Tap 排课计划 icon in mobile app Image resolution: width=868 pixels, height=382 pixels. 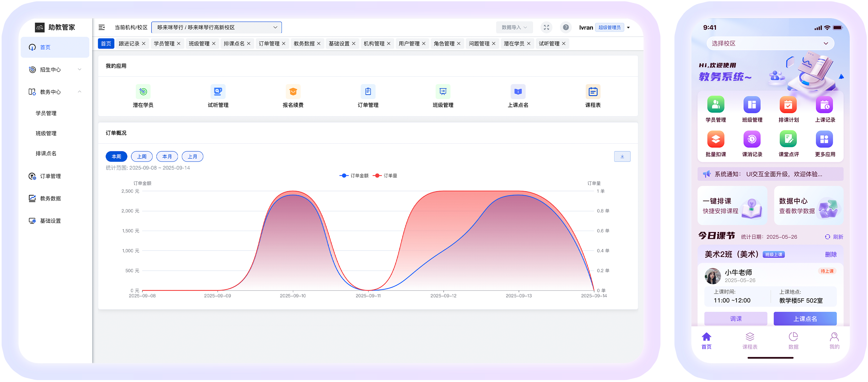coord(788,105)
